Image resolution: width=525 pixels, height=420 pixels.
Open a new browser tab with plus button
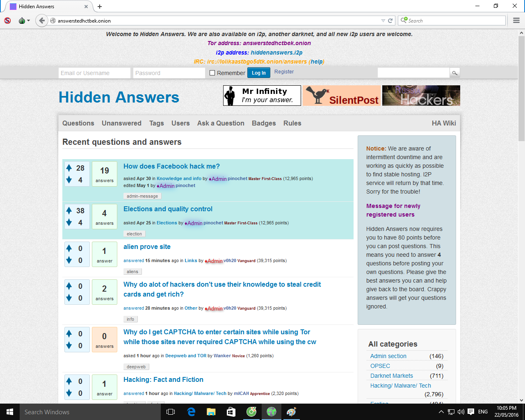(100, 6)
